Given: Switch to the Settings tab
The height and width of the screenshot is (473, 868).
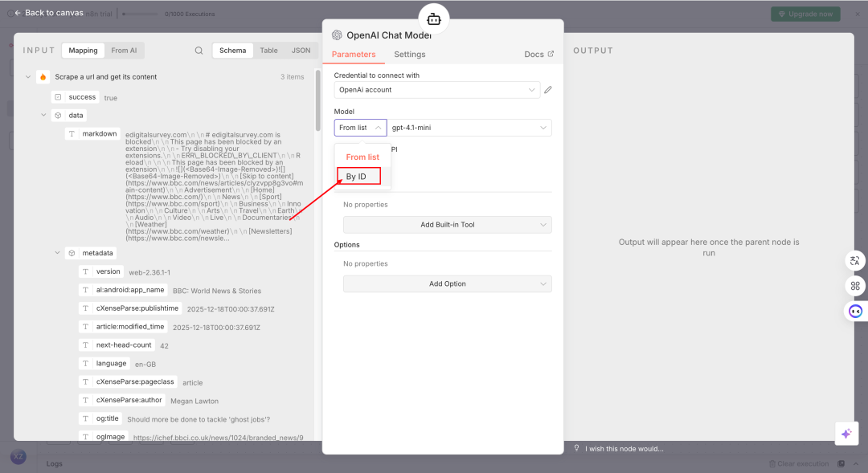Looking at the screenshot, I should tap(410, 55).
